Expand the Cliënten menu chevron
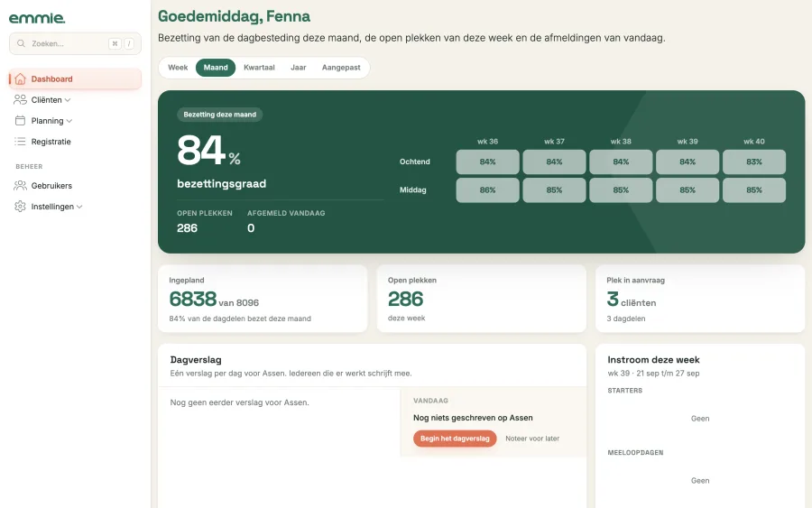This screenshot has width=812, height=508. [68, 100]
